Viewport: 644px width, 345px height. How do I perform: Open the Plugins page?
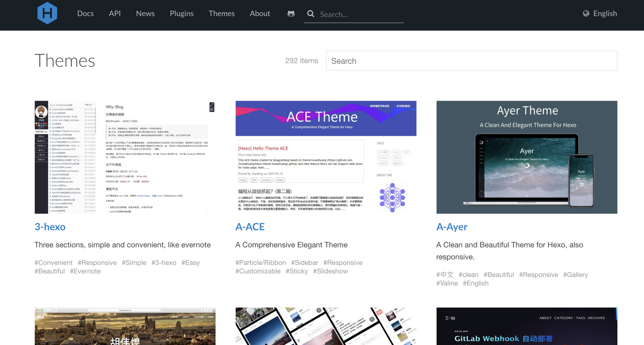(x=182, y=13)
